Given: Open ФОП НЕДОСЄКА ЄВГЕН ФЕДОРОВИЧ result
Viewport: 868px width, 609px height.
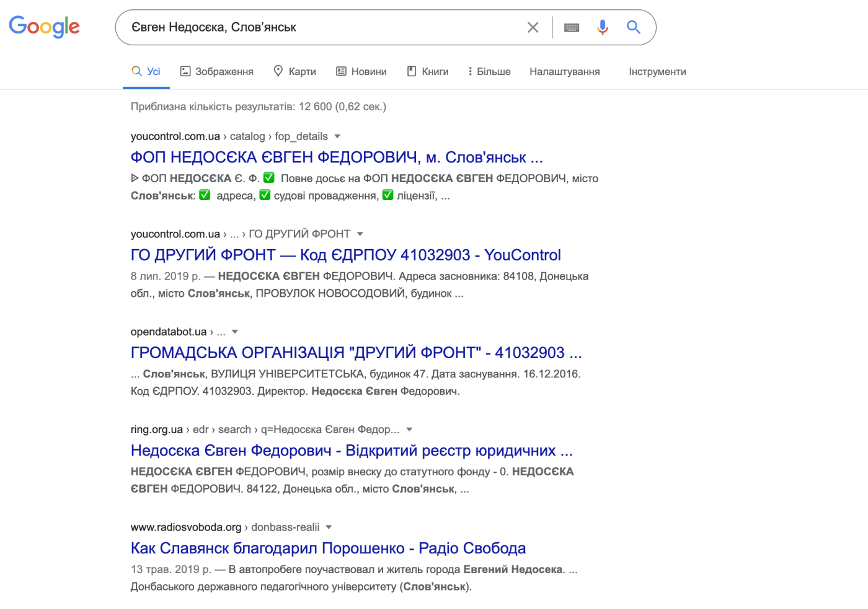Looking at the screenshot, I should click(x=337, y=157).
